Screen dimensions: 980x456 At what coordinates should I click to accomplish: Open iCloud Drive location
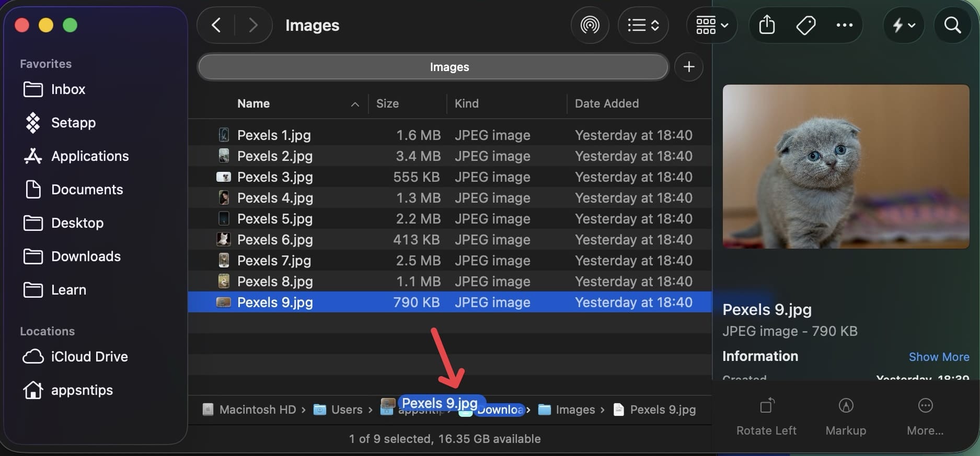pyautogui.click(x=75, y=357)
